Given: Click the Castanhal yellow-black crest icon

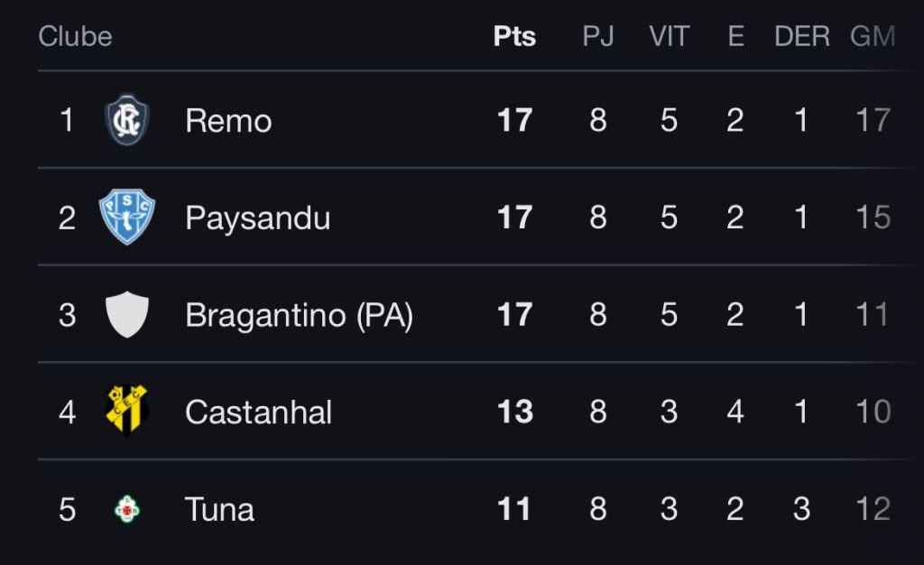Looking at the screenshot, I should [x=126, y=411].
